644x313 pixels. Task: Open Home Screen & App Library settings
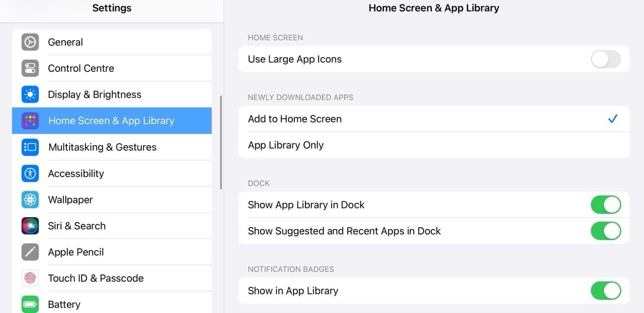point(111,121)
